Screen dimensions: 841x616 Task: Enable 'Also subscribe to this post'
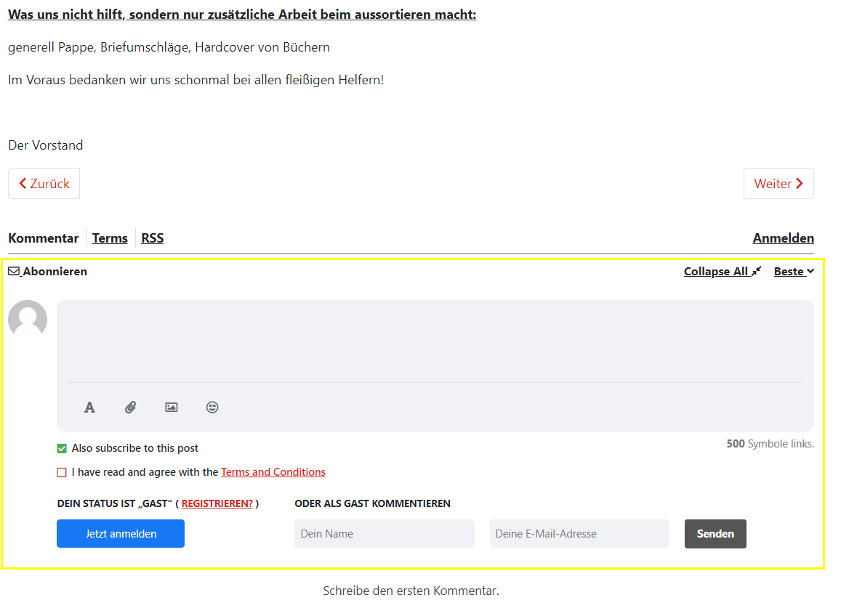coord(62,448)
